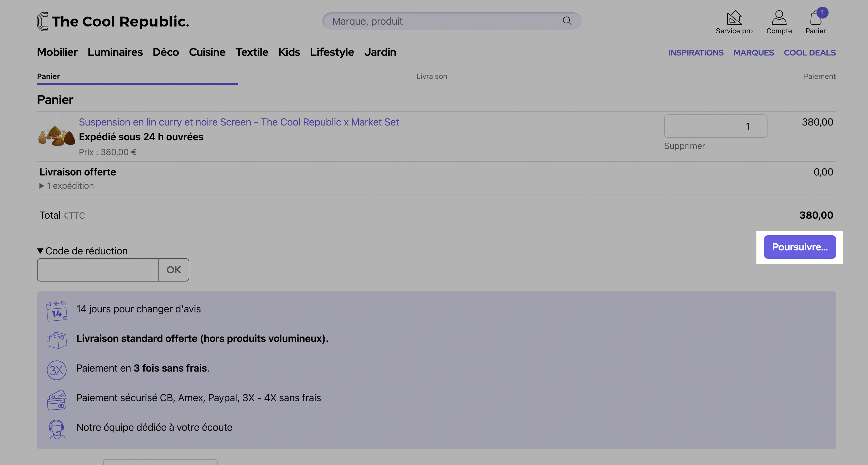The width and height of the screenshot is (868, 465).
Task: Expand the 1 expédition details
Action: click(66, 186)
